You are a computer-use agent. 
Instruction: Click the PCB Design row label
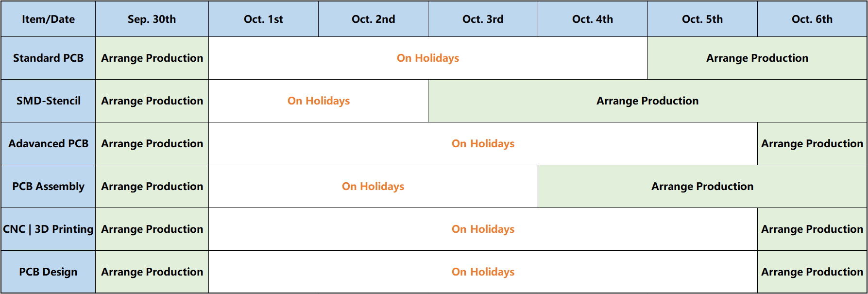coord(48,272)
